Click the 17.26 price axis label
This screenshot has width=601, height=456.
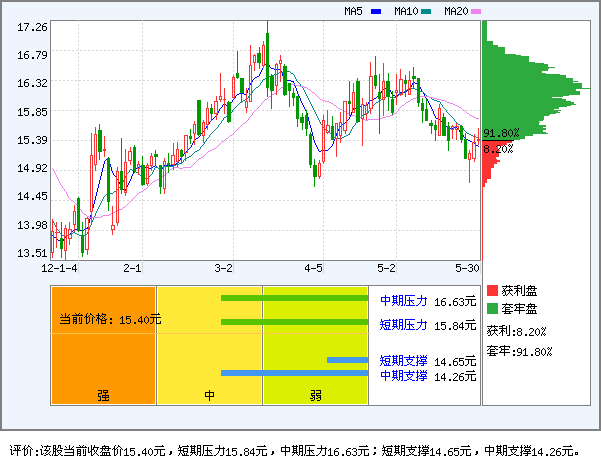pos(32,27)
